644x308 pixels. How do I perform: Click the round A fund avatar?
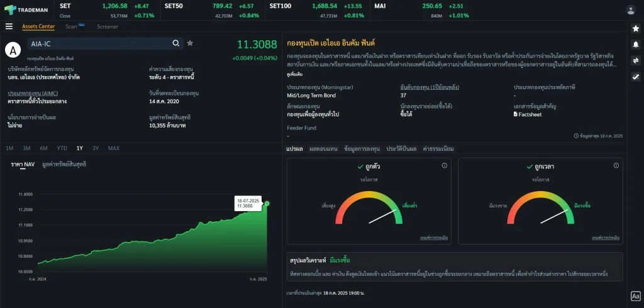click(13, 50)
